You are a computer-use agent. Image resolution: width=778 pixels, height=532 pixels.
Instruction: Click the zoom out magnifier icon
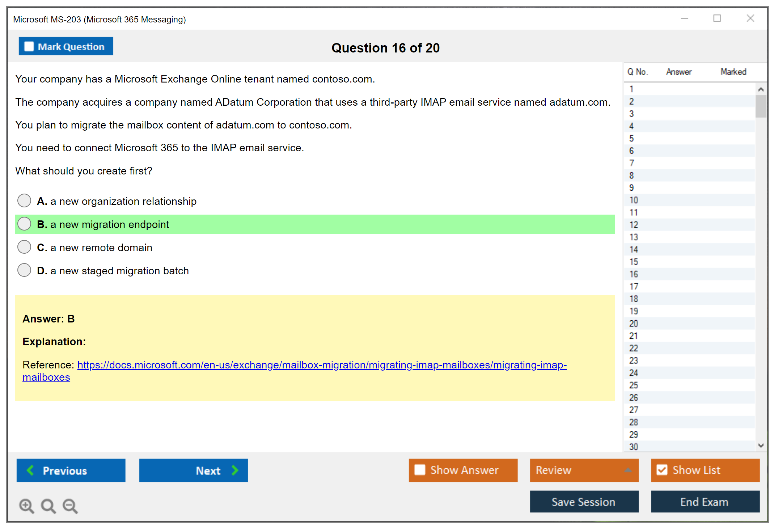(70, 506)
